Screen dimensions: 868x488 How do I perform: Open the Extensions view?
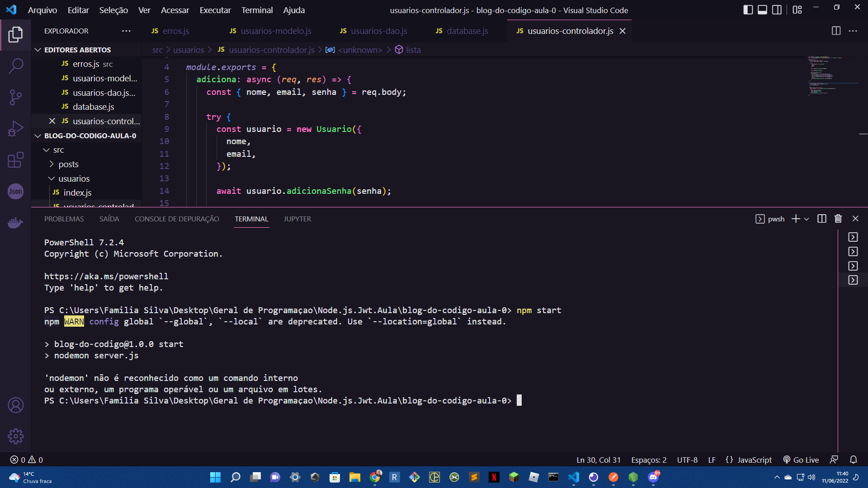click(15, 160)
